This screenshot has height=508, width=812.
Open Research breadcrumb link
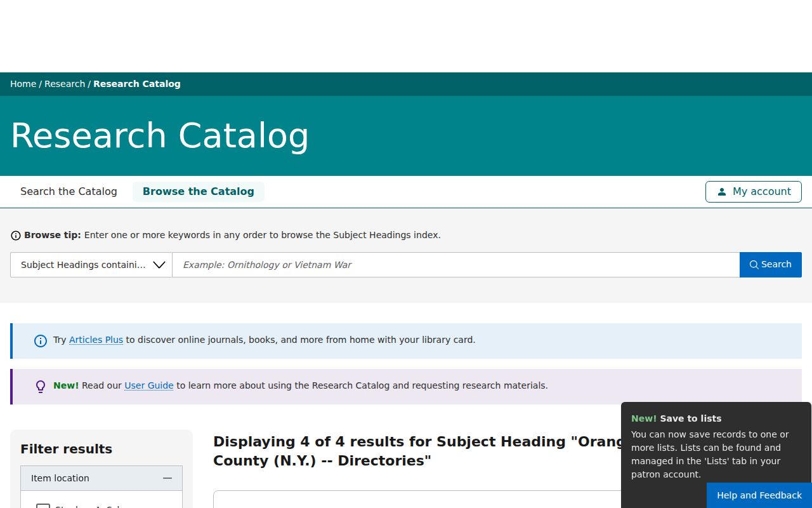pyautogui.click(x=65, y=84)
